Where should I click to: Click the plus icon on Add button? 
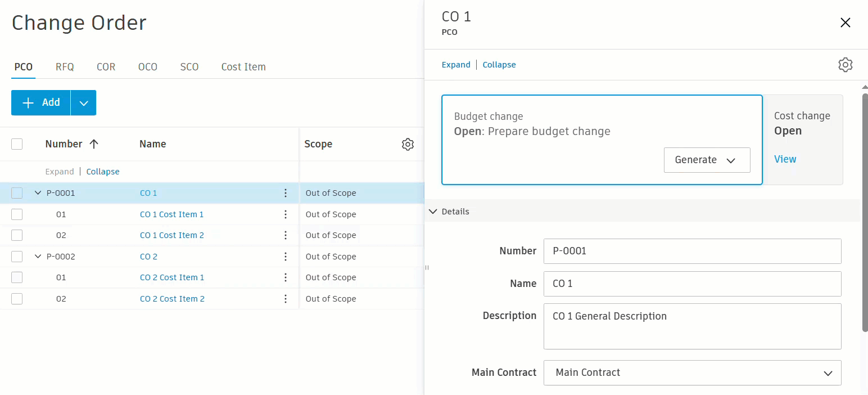(x=28, y=102)
